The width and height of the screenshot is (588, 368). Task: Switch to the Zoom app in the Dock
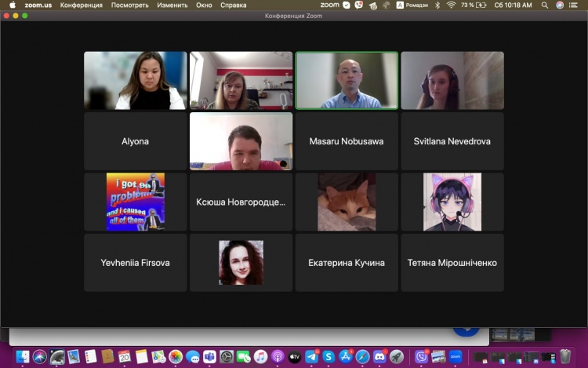[456, 357]
